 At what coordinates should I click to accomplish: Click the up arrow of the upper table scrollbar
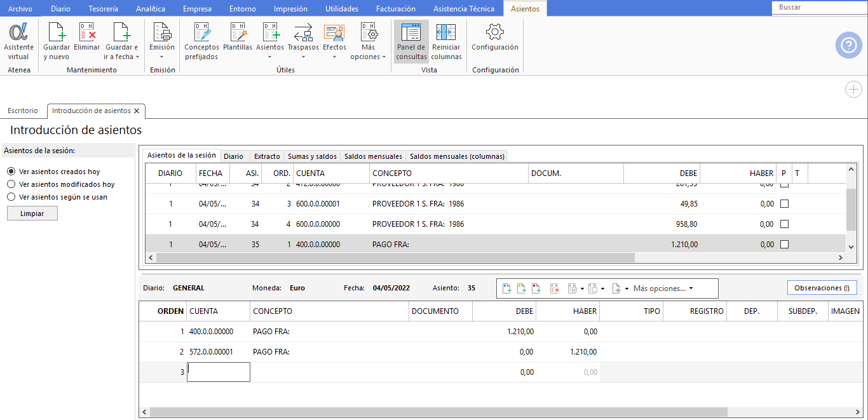(851, 168)
